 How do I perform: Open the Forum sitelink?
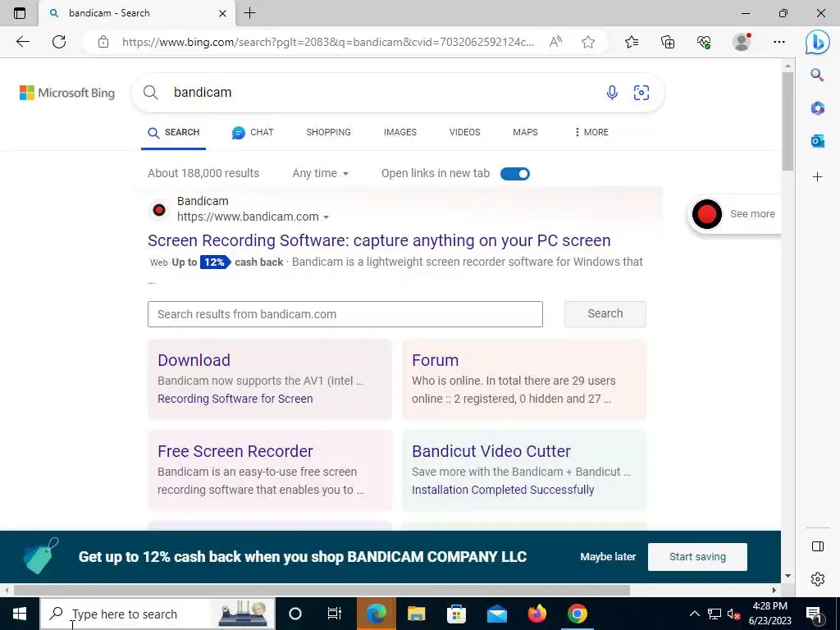(x=435, y=360)
